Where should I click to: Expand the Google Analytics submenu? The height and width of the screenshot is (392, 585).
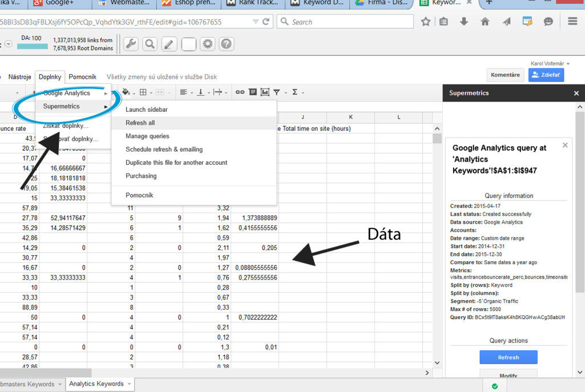point(74,93)
